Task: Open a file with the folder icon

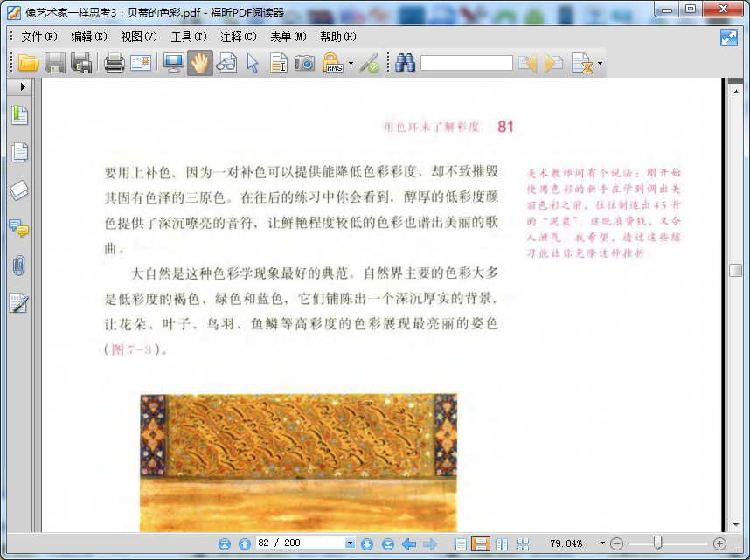Action: [x=28, y=63]
